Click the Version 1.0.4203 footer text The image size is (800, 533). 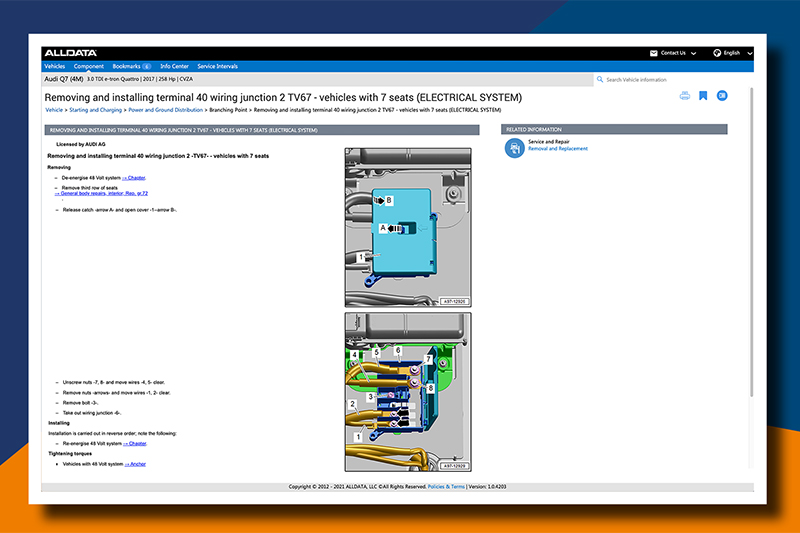click(x=487, y=487)
